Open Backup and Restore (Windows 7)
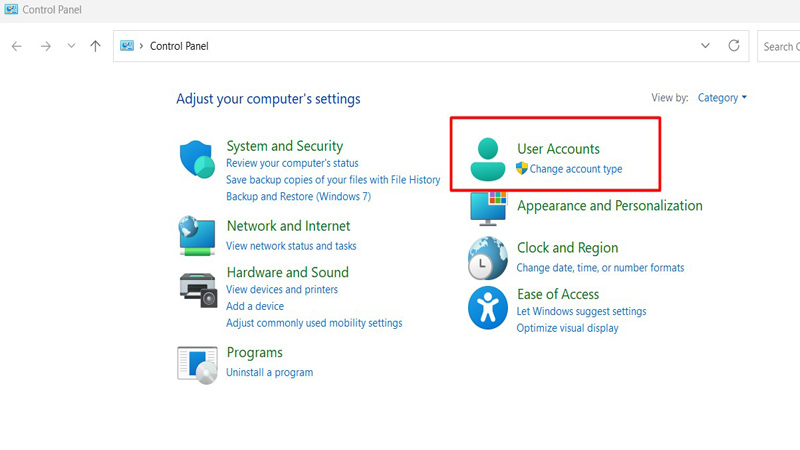This screenshot has height=450, width=800. click(x=298, y=196)
